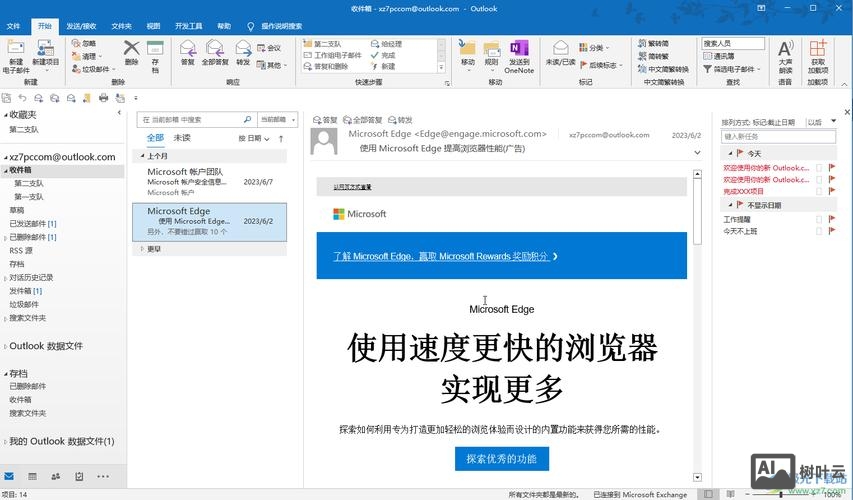Click the 获取加载项 add-ins icon
Viewport: 853px width, 500px height.
click(818, 48)
